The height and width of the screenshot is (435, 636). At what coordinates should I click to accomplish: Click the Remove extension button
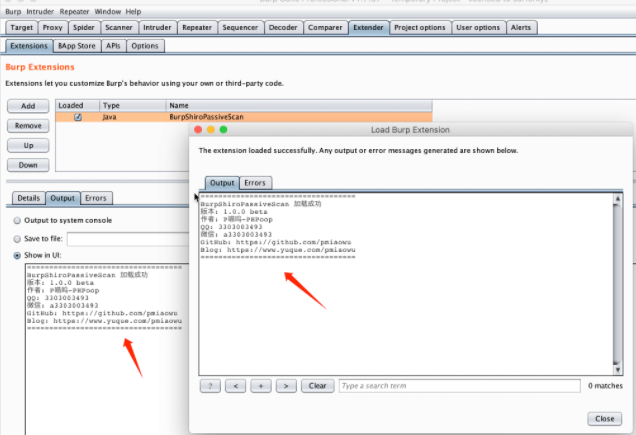coord(28,126)
